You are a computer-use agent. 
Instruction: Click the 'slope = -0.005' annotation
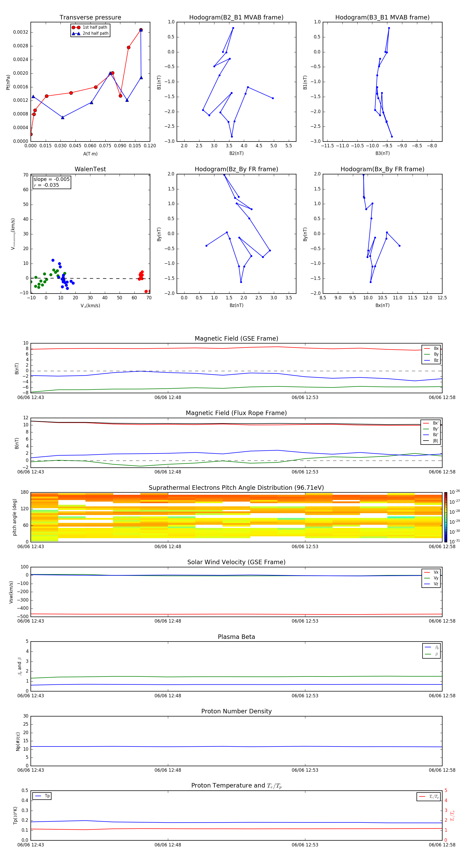click(x=52, y=179)
